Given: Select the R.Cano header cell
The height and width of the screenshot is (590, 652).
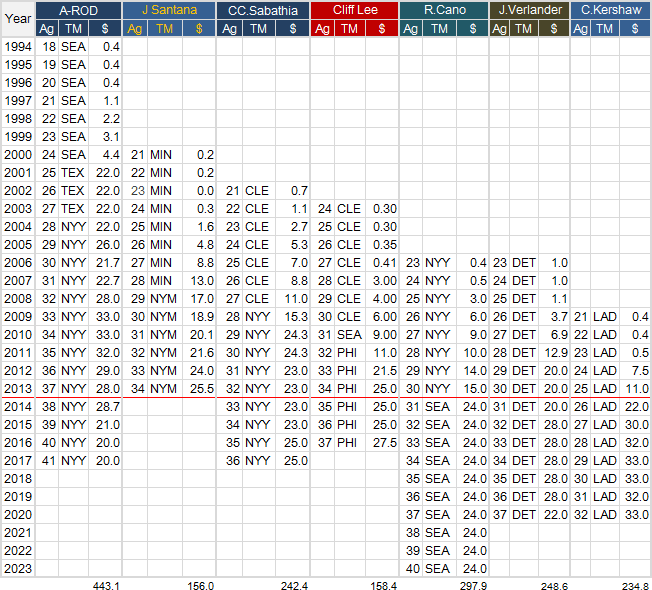Looking at the screenshot, I should tap(444, 10).
